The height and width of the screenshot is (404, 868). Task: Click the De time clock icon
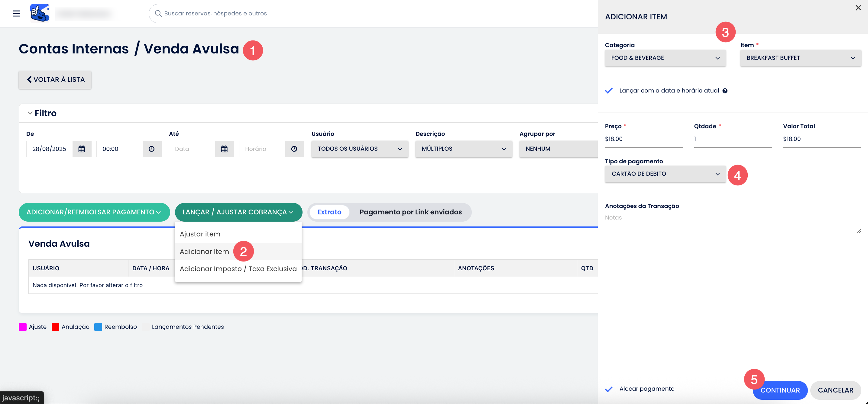(152, 149)
